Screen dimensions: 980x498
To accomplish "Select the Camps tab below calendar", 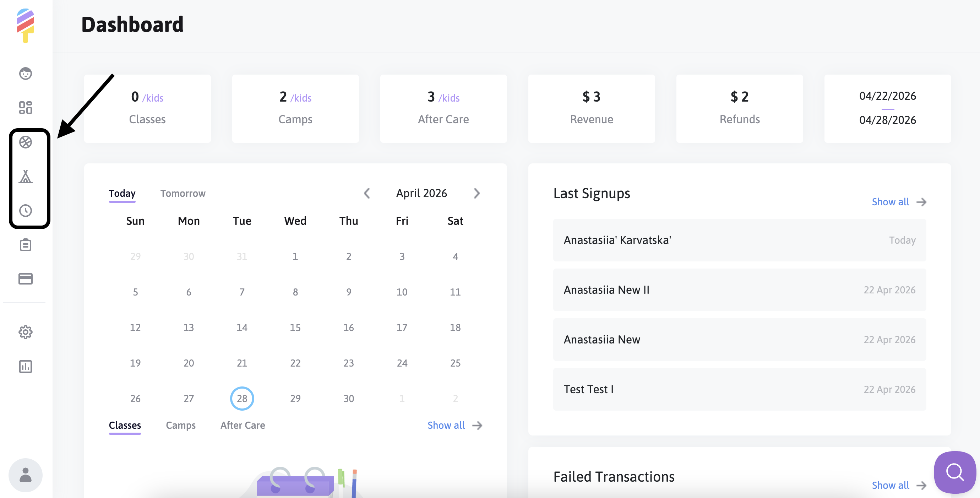I will coord(180,425).
